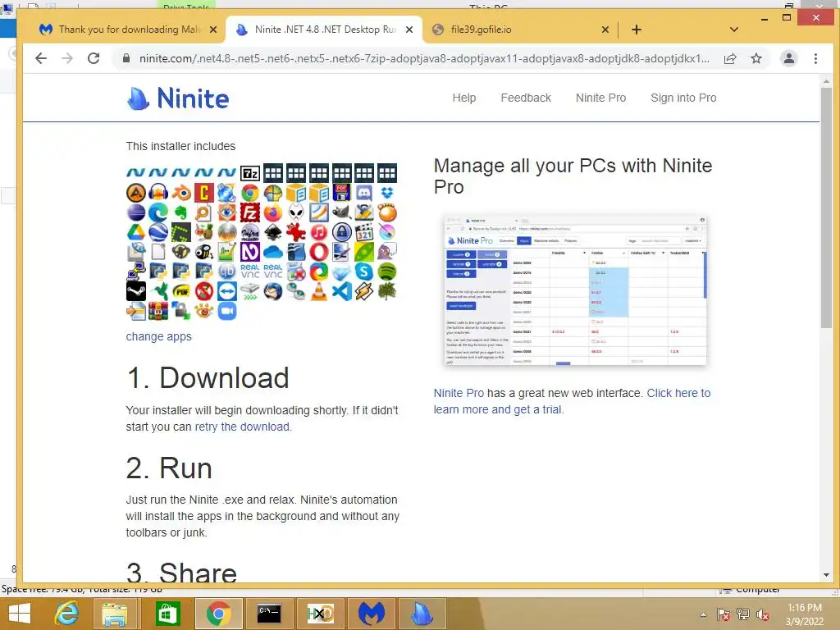Open the tab search dropdown chevron
The height and width of the screenshot is (630, 840).
coord(734,30)
